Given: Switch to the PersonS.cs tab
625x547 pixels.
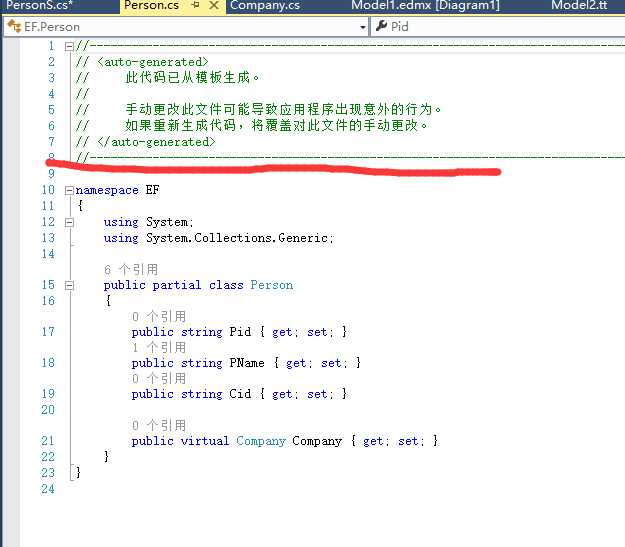Looking at the screenshot, I should (x=39, y=6).
